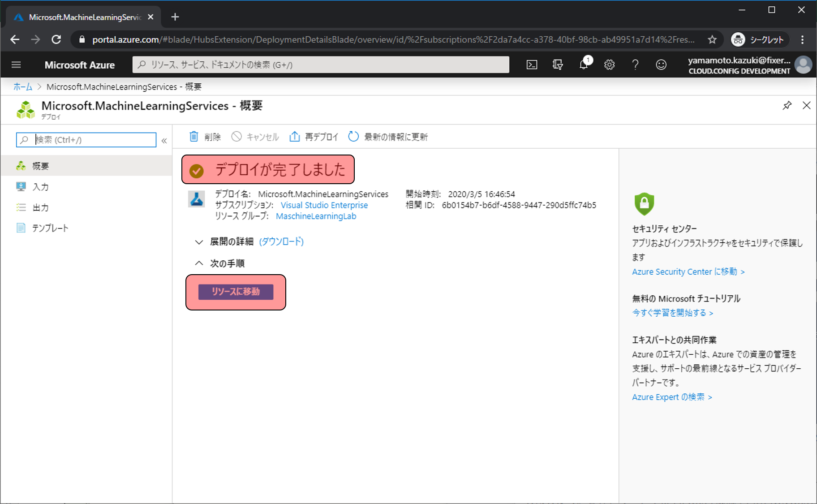Screen dimensions: 817x504
Task: Select テンプレート in the side menu
Action: point(50,228)
